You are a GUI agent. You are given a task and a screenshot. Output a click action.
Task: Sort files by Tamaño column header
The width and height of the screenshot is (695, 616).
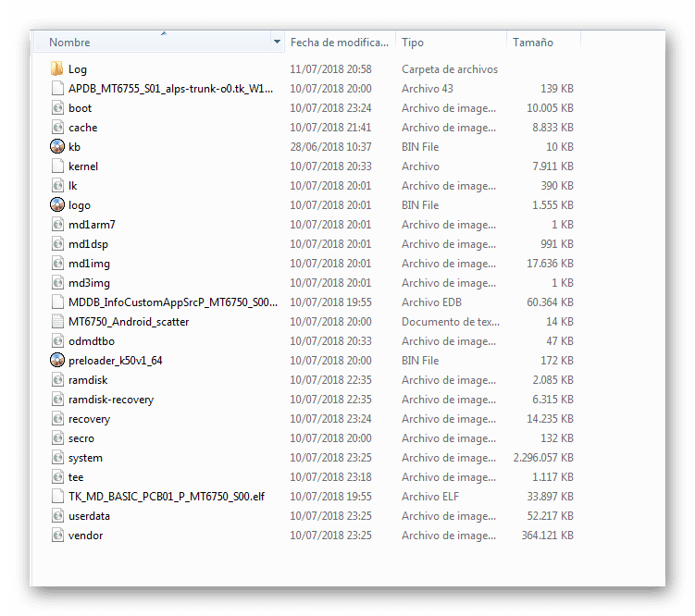(x=543, y=42)
